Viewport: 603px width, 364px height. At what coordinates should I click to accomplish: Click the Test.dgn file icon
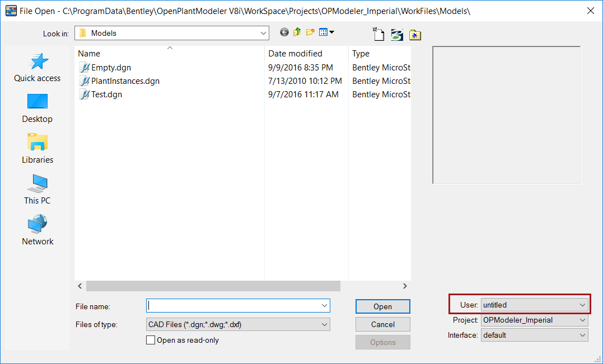pyautogui.click(x=84, y=94)
